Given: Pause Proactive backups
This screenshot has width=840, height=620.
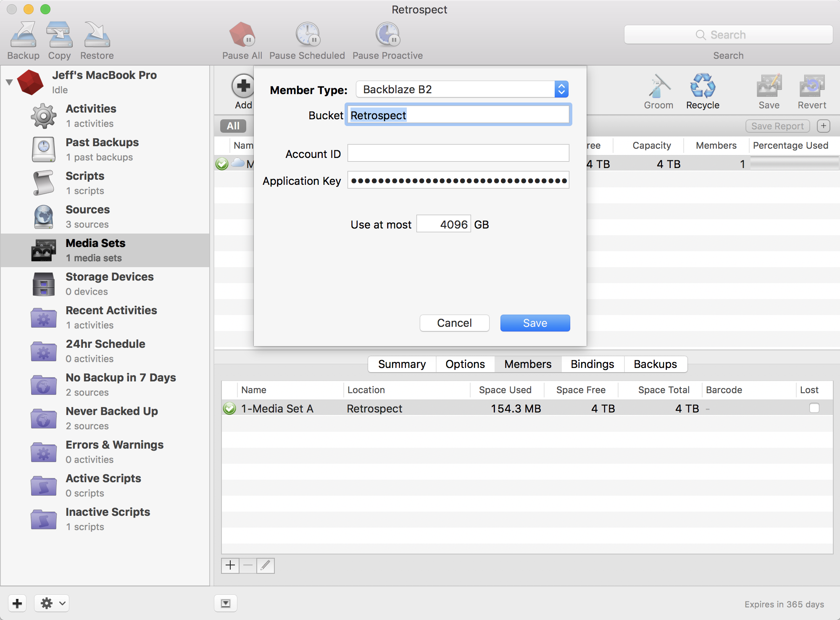Looking at the screenshot, I should coord(387,39).
